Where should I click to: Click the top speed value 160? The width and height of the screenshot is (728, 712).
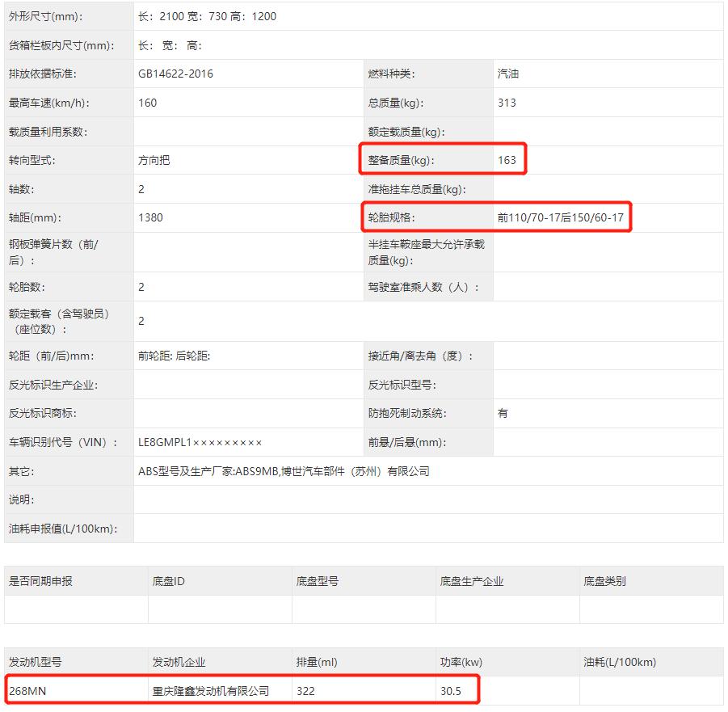(x=144, y=103)
